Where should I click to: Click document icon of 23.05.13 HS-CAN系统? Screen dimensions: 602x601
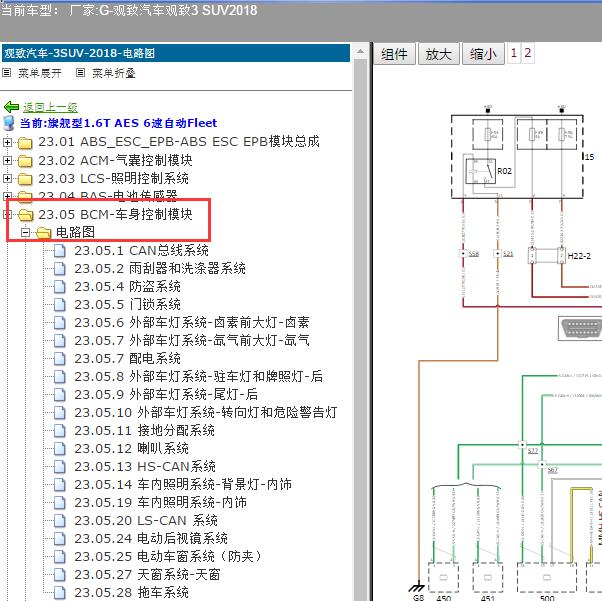(60, 467)
